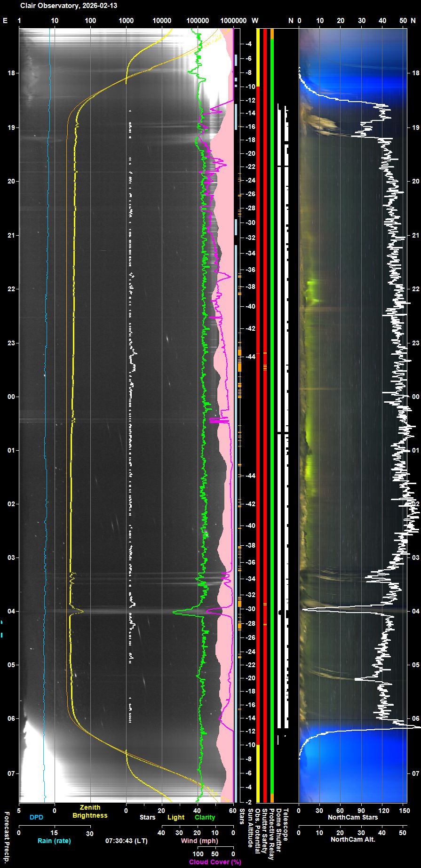Image resolution: width=421 pixels, height=868 pixels.
Task: Click the yellow Light legend label
Action: coord(176,817)
